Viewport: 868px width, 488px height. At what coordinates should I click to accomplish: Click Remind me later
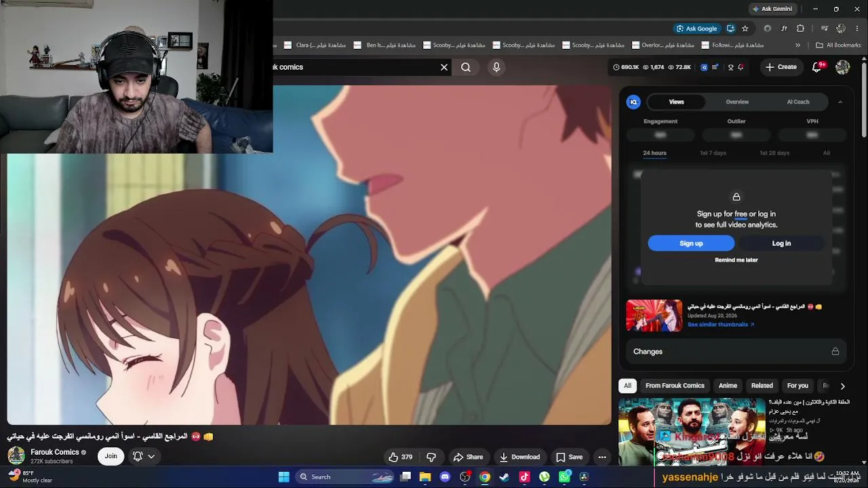[x=736, y=260]
